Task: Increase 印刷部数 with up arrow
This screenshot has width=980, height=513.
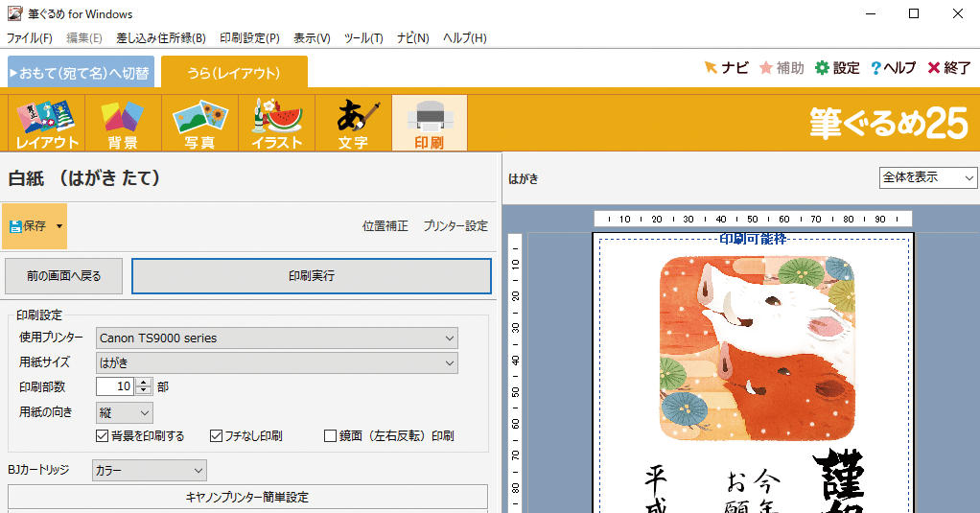Action: [144, 383]
